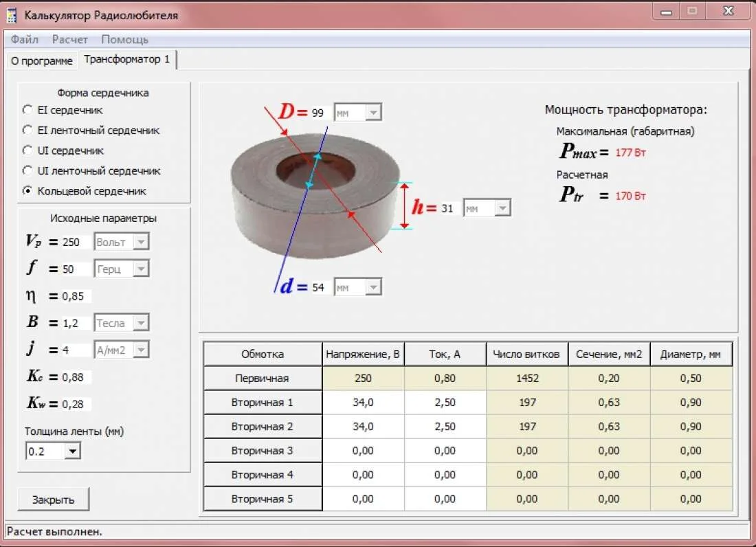Click Вторичная 1 turns cell 197
The height and width of the screenshot is (547, 756).
click(x=527, y=403)
